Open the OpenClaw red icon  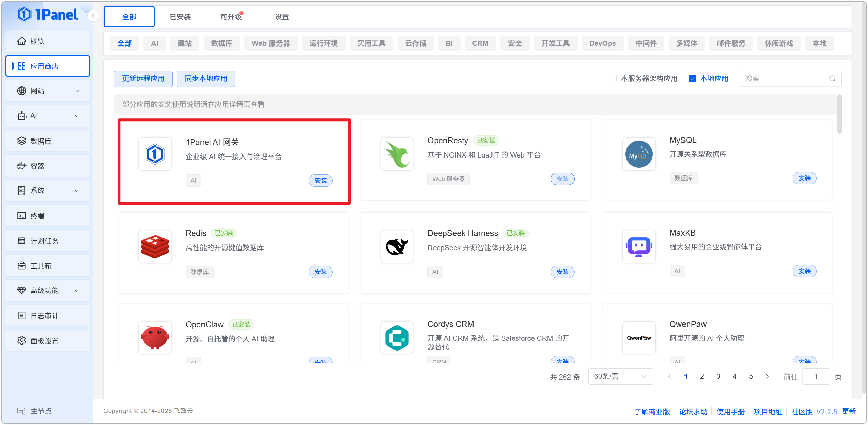point(155,338)
